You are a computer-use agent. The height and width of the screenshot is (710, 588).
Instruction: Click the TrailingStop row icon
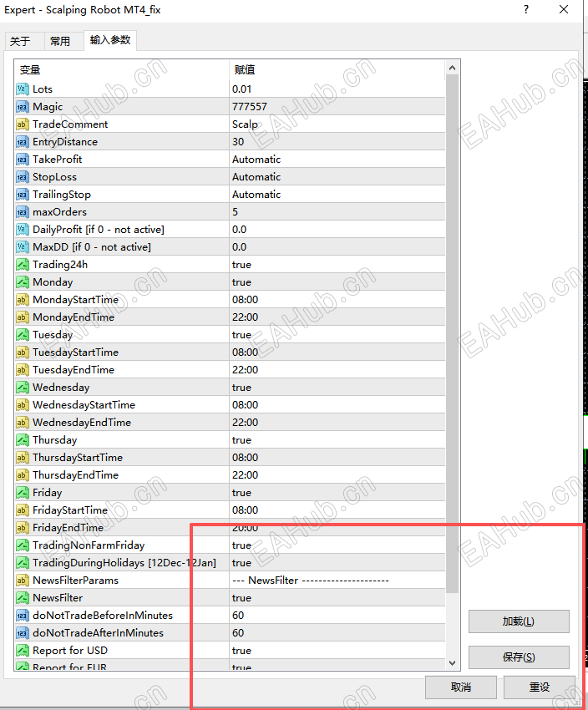point(23,195)
